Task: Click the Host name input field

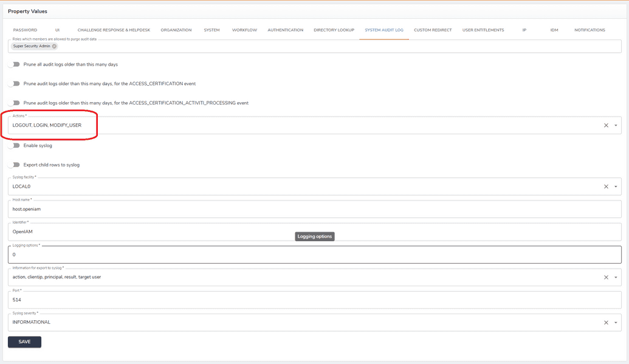Action: (x=182, y=209)
